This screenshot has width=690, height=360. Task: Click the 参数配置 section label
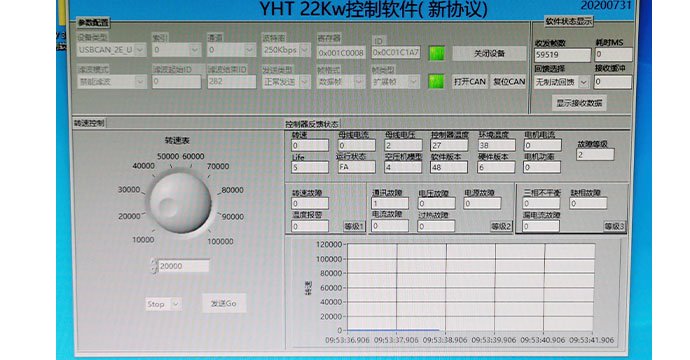click(92, 22)
